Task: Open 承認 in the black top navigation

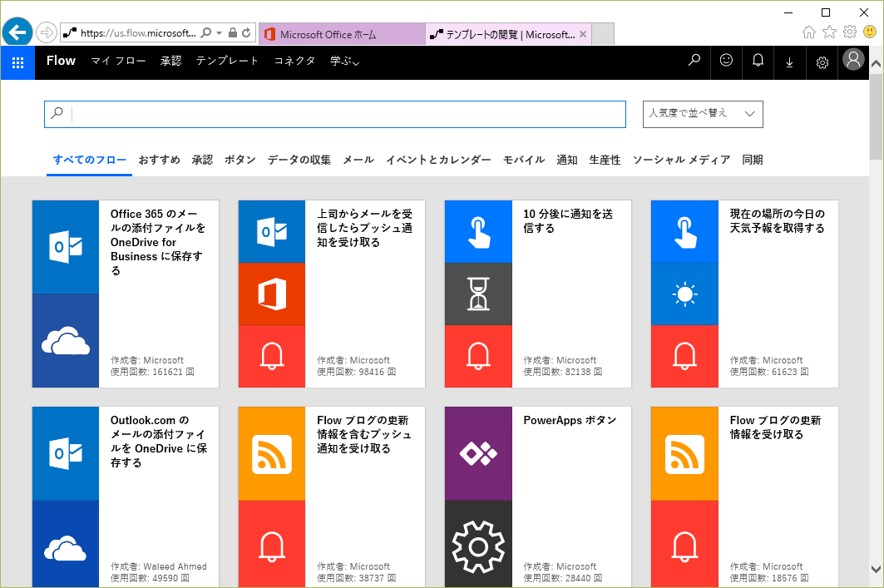Action: pyautogui.click(x=170, y=61)
